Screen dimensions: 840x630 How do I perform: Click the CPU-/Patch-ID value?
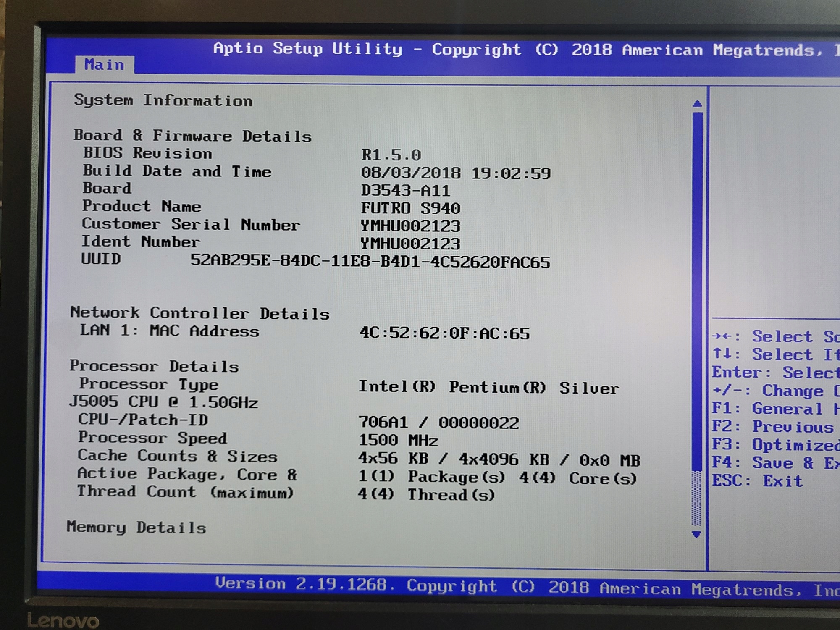[438, 423]
